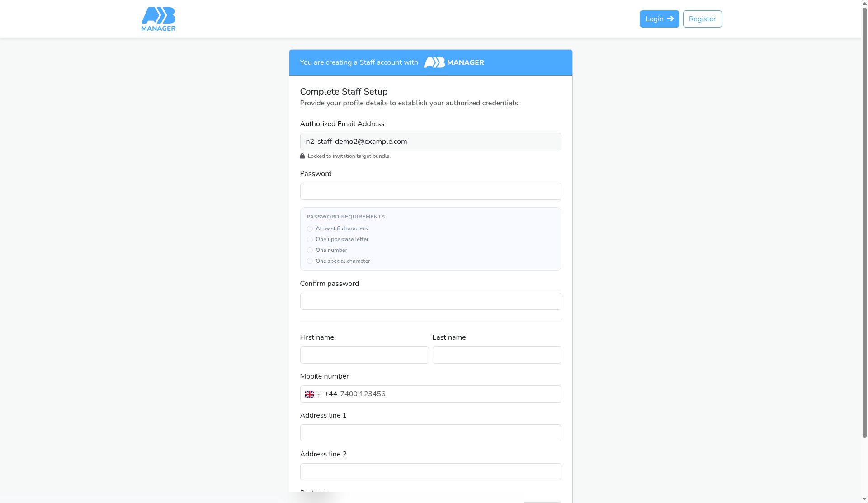Open the country code dropdown chevron
Image resolution: width=868 pixels, height=503 pixels.
[318, 394]
